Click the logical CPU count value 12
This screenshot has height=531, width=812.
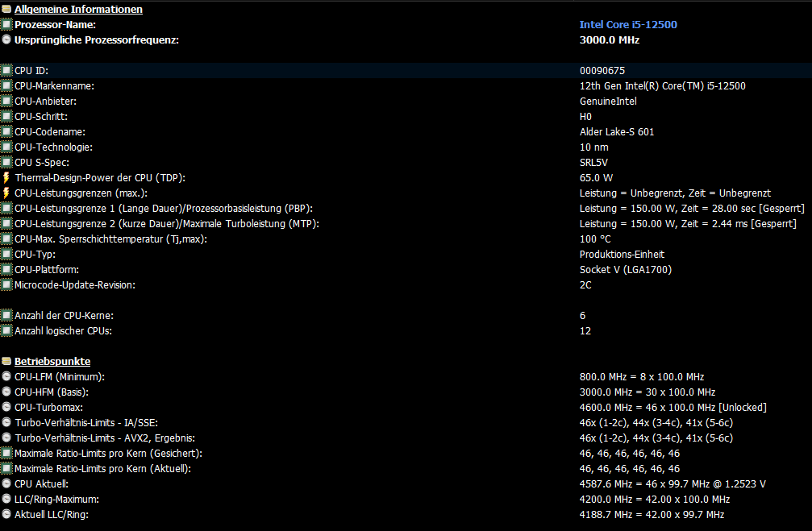tap(585, 330)
